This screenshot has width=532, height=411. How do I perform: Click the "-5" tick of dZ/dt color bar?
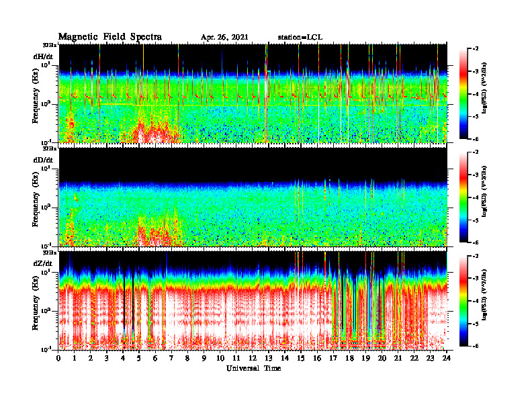click(x=476, y=324)
